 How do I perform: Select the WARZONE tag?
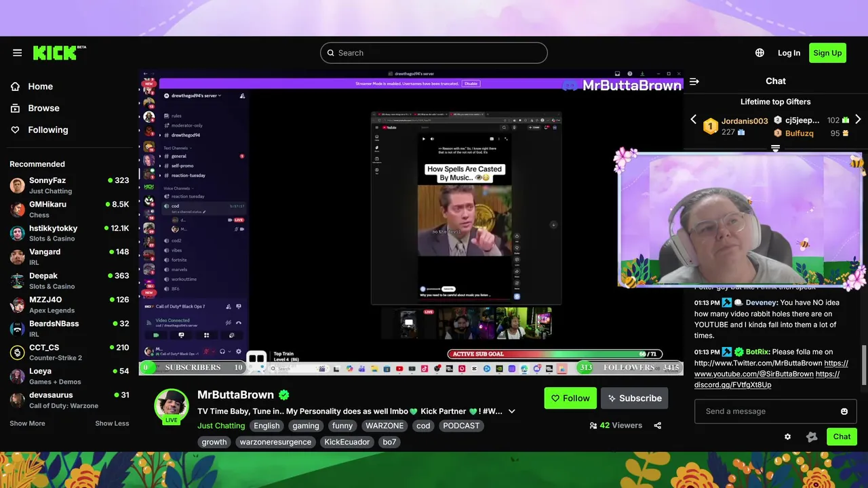pos(384,426)
